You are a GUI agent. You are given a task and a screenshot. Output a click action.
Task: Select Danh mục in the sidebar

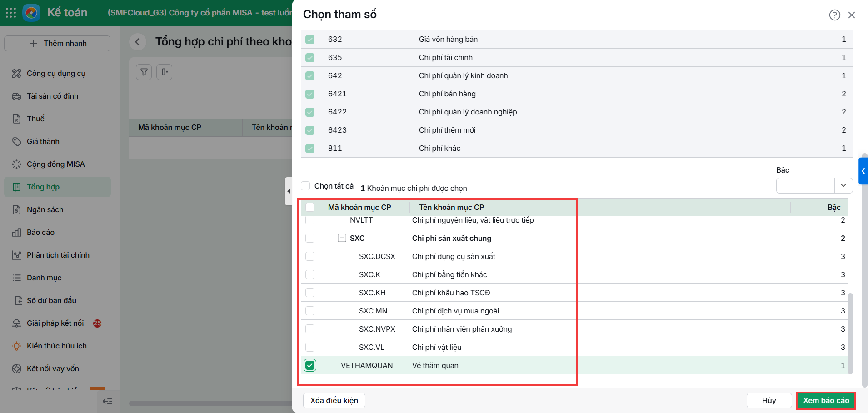point(44,278)
